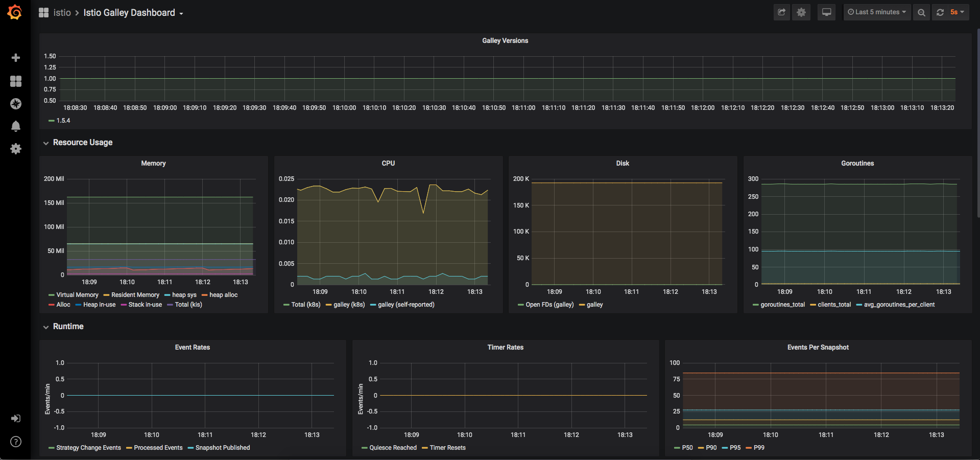Open the Help question mark icon
This screenshot has width=980, height=460.
point(16,442)
